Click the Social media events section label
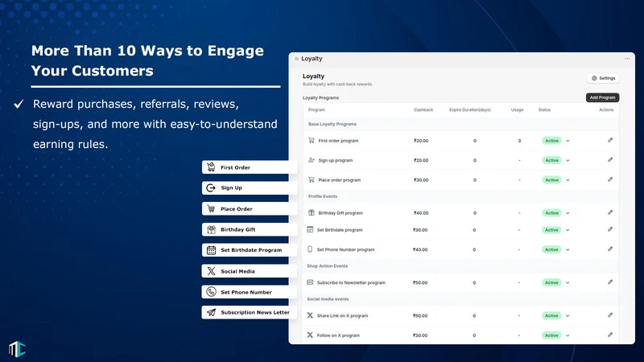 click(x=328, y=299)
